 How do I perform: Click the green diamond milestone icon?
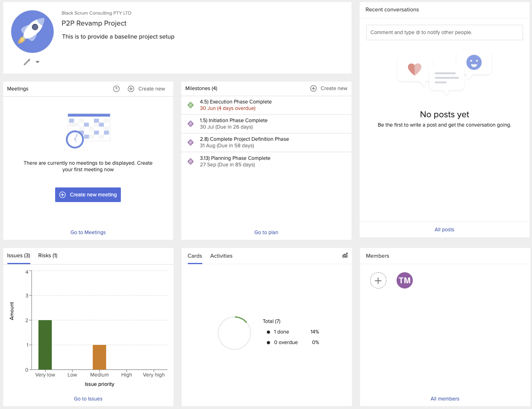point(191,105)
